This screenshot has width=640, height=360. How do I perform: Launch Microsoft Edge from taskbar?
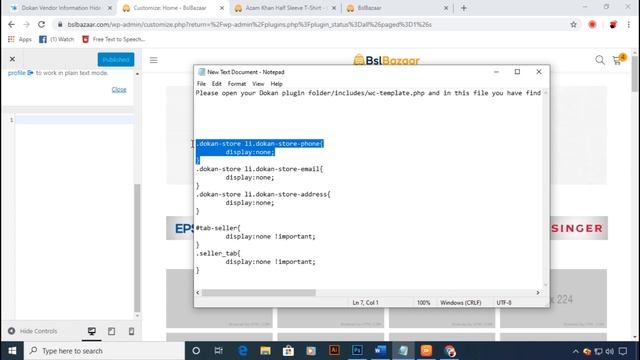242,351
